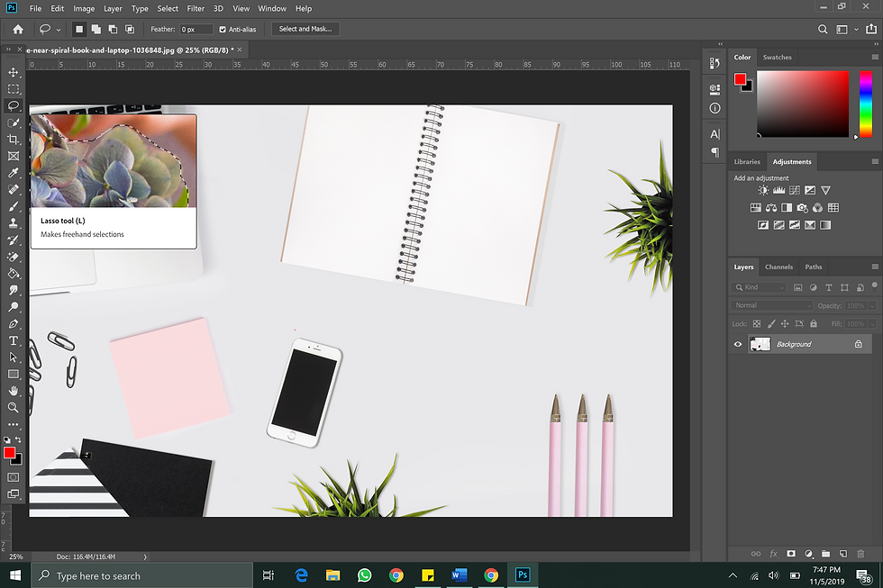Open the layer Kind filter dropdown

[760, 287]
